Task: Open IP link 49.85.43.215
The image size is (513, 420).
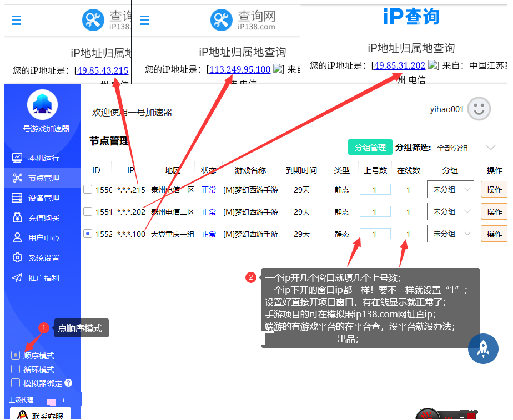Action: (103, 70)
